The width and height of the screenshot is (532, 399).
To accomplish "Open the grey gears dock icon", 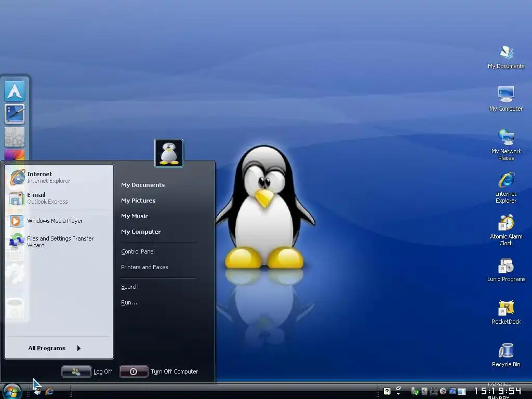I will pyautogui.click(x=14, y=137).
